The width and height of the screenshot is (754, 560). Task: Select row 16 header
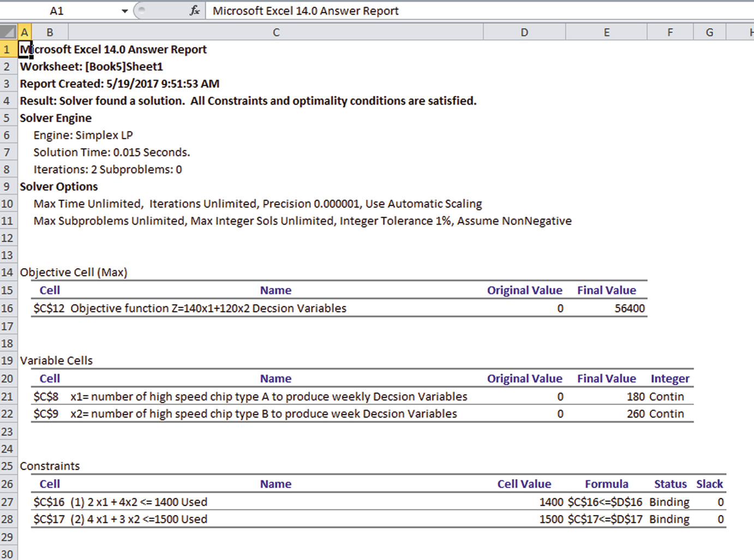pyautogui.click(x=8, y=308)
